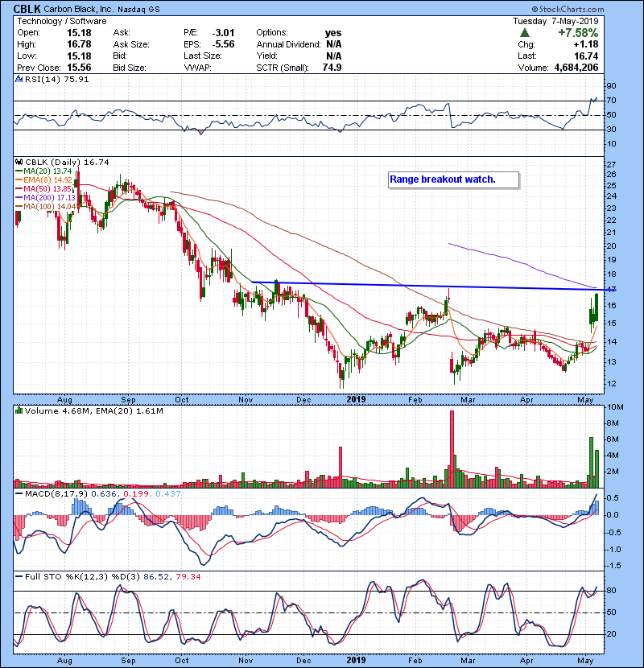Click the RSI line icon beside RSI(14)
This screenshot has width=644, height=668.
coord(19,79)
